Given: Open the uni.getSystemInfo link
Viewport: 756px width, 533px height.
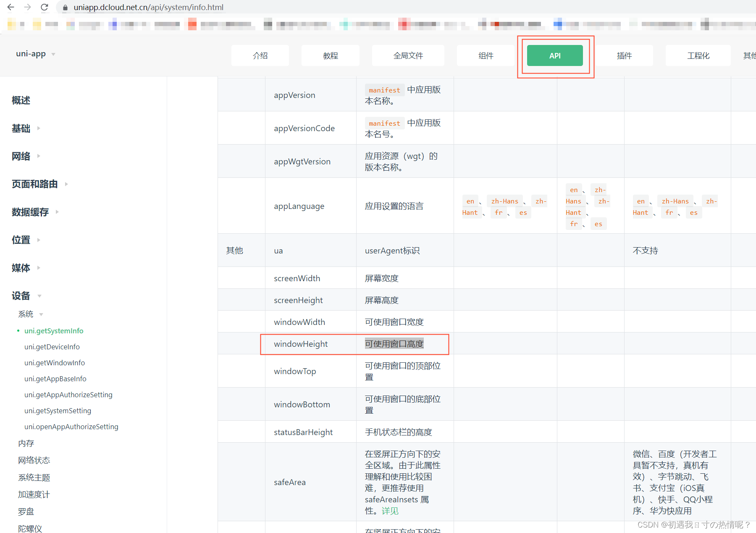Looking at the screenshot, I should click(x=54, y=331).
